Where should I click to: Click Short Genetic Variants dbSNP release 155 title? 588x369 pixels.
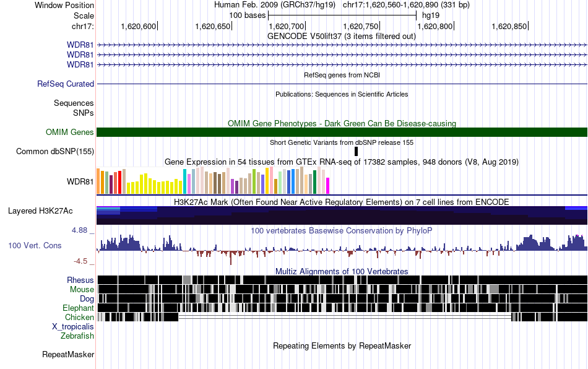click(342, 142)
